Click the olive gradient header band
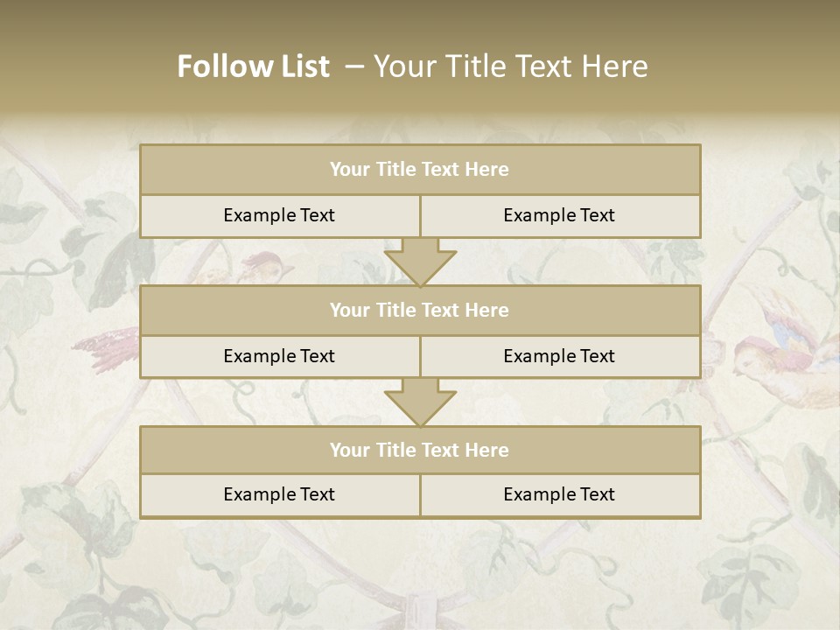Screen dimensions: 840x630 pos(420,59)
